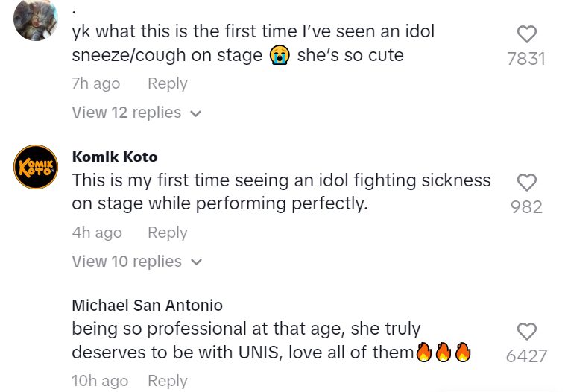Click the chevron beside View 10 replies
565x392 pixels.
[x=196, y=263]
